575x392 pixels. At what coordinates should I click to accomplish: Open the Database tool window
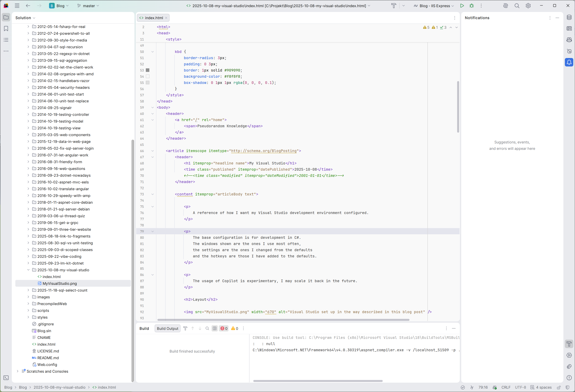point(569,17)
